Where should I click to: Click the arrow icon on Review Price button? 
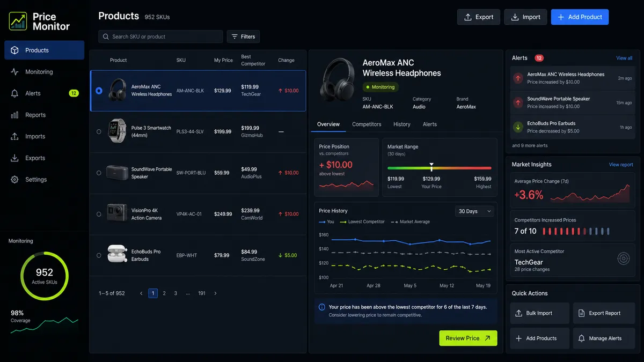click(487, 338)
